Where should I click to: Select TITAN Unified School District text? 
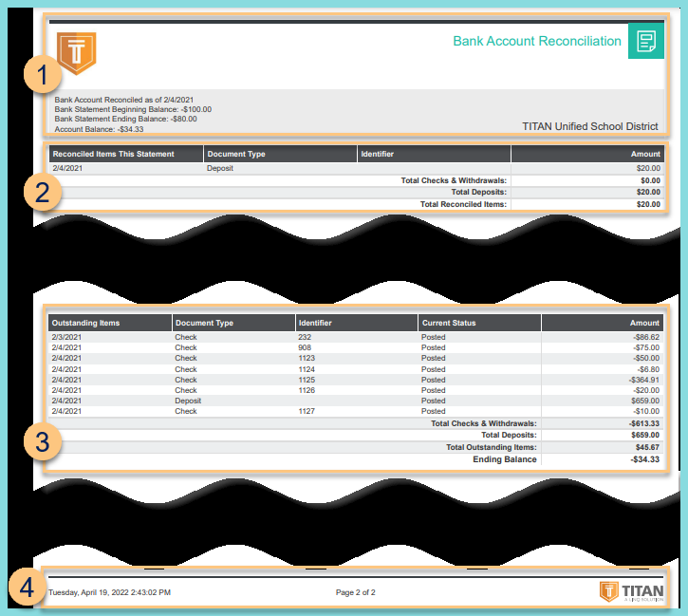589,126
